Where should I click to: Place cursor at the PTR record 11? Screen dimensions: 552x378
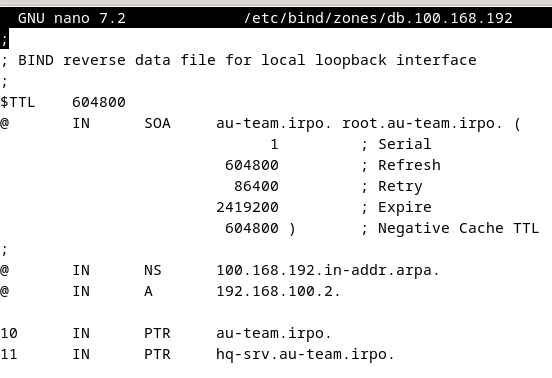9,354
